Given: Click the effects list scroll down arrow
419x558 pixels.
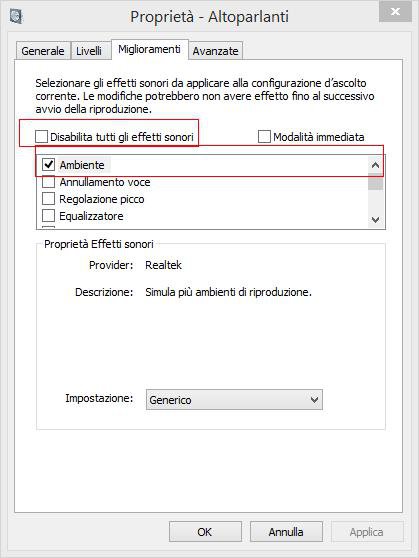Looking at the screenshot, I should point(375,220).
